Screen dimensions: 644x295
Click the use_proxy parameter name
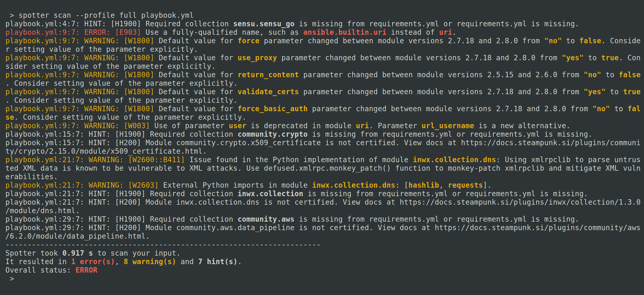tap(257, 58)
